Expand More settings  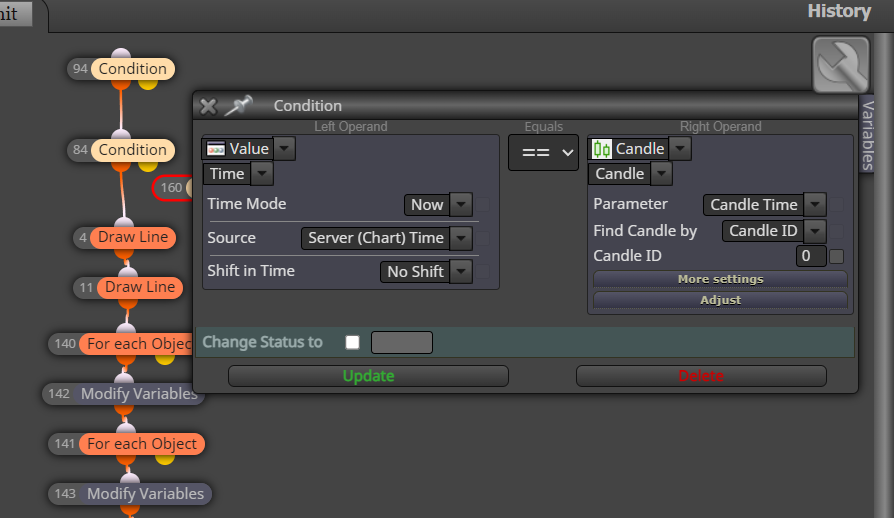pyautogui.click(x=720, y=279)
